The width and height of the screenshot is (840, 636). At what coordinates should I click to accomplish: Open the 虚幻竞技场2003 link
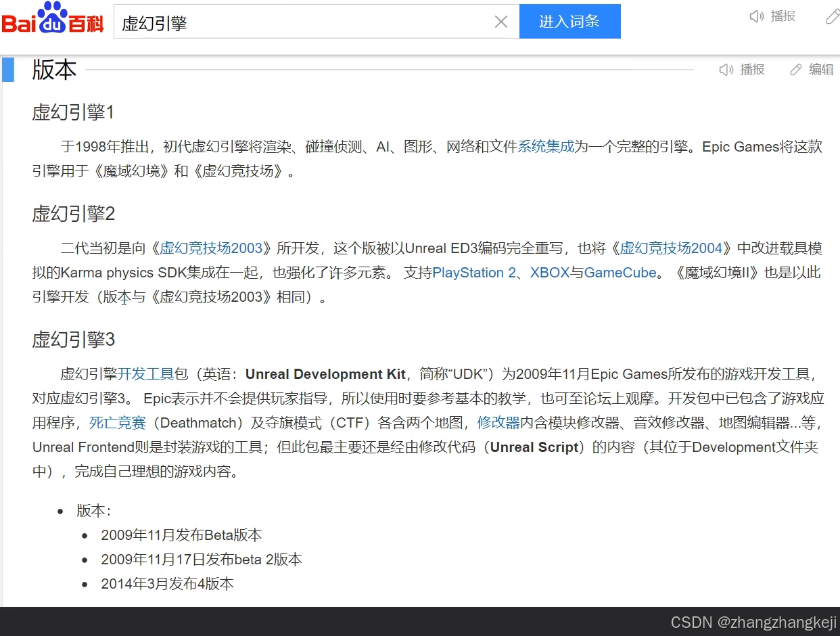coord(211,248)
